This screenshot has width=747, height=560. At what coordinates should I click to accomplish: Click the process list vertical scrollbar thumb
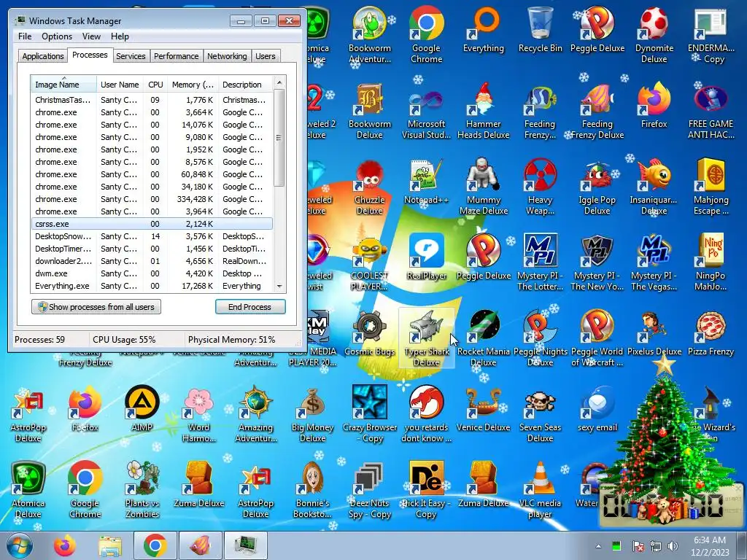pyautogui.click(x=279, y=138)
